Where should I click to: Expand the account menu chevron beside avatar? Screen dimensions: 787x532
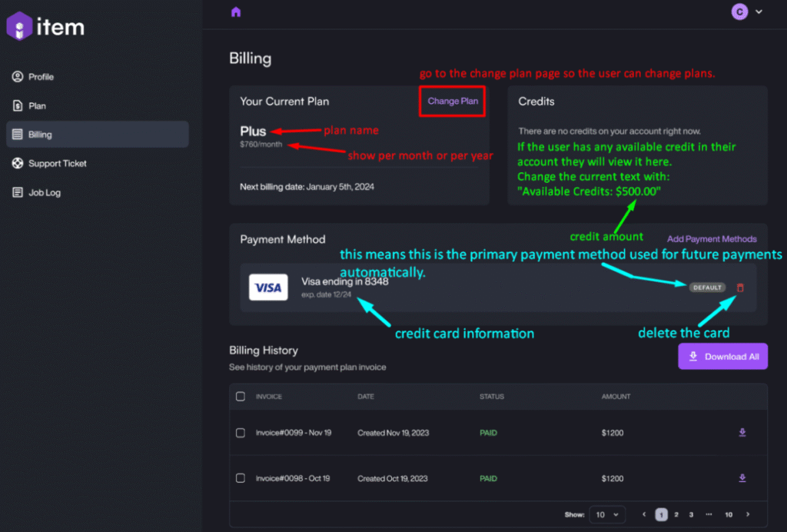[x=759, y=12]
